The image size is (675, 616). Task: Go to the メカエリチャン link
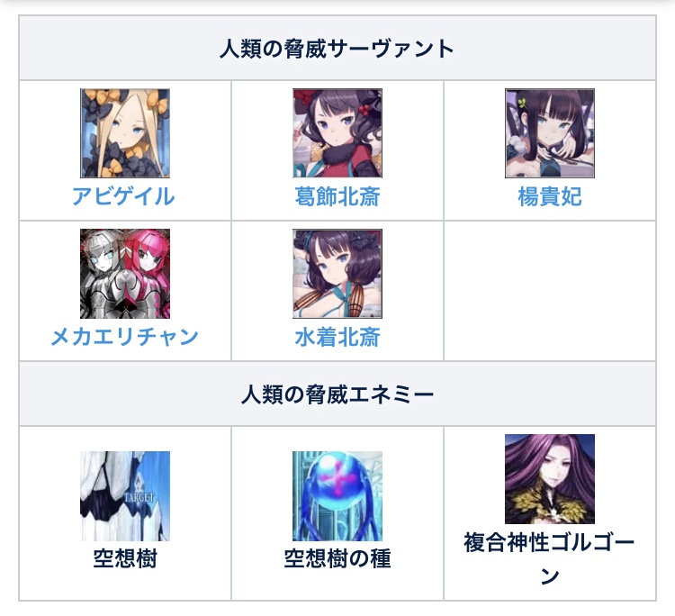point(124,337)
